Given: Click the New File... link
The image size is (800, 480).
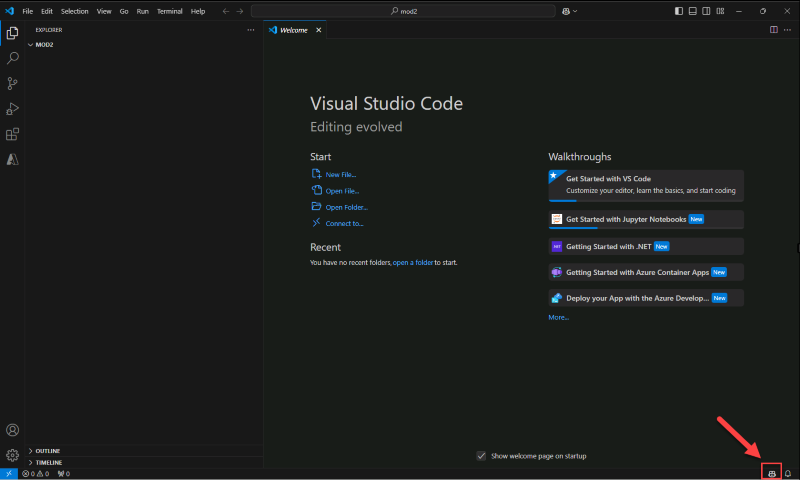Looking at the screenshot, I should pos(340,175).
